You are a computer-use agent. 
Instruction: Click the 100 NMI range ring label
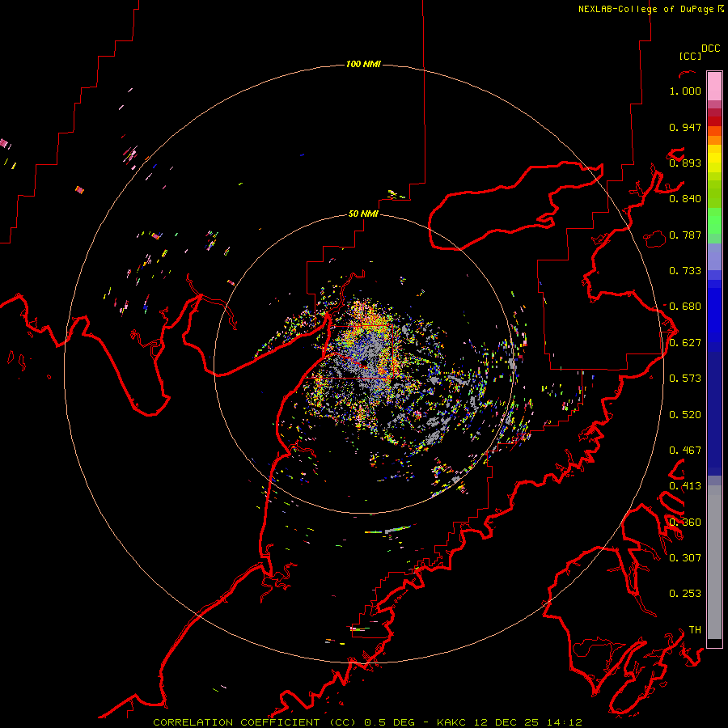tap(363, 64)
